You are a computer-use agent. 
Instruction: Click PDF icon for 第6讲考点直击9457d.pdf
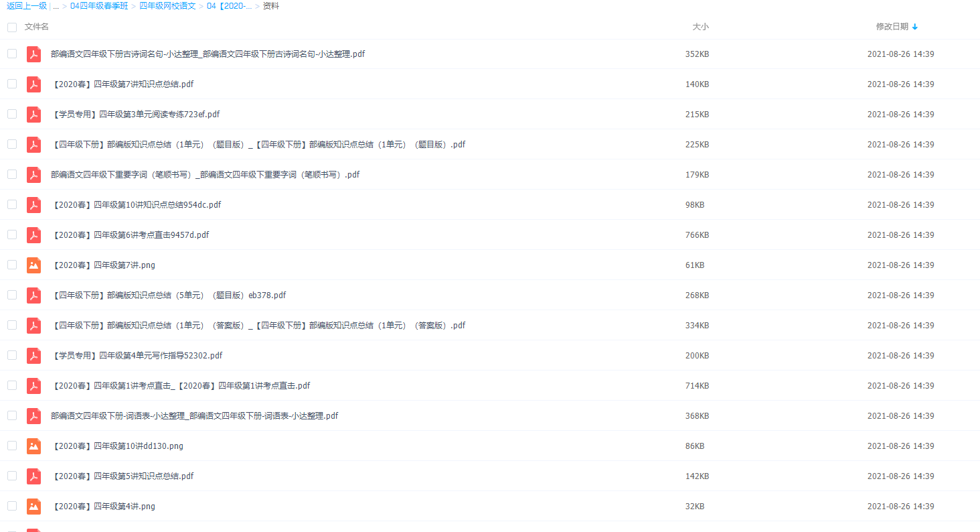[x=33, y=235]
